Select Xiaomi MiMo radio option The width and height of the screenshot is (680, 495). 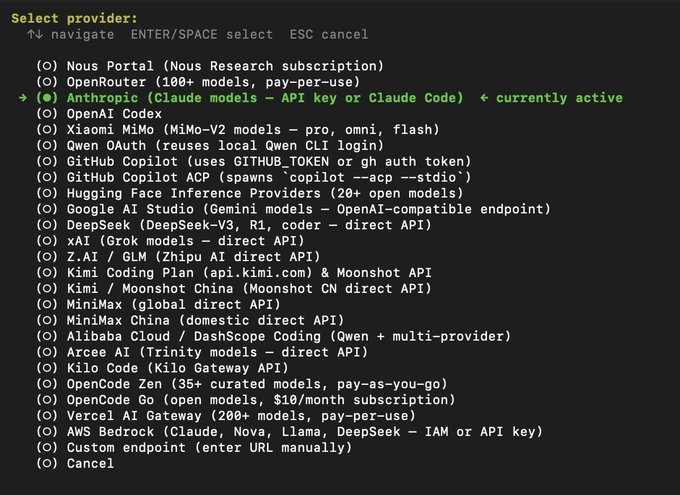[x=238, y=130]
